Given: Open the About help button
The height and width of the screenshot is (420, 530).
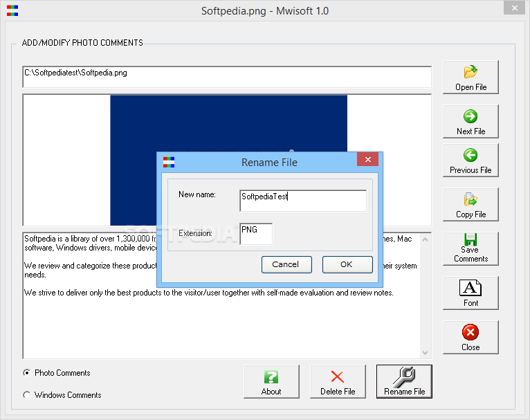Looking at the screenshot, I should click(271, 381).
